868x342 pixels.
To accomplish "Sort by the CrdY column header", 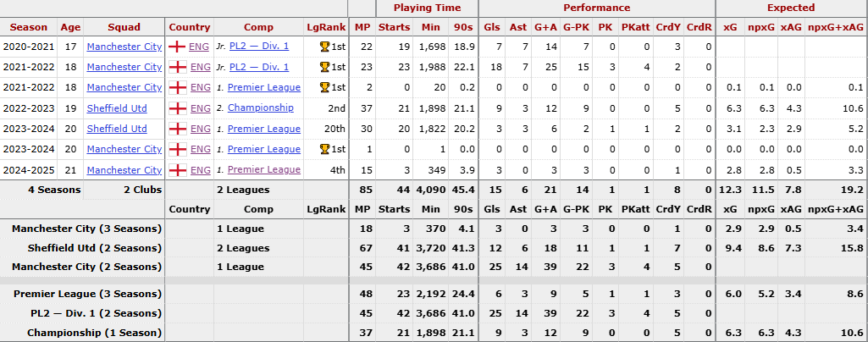I will [x=667, y=27].
